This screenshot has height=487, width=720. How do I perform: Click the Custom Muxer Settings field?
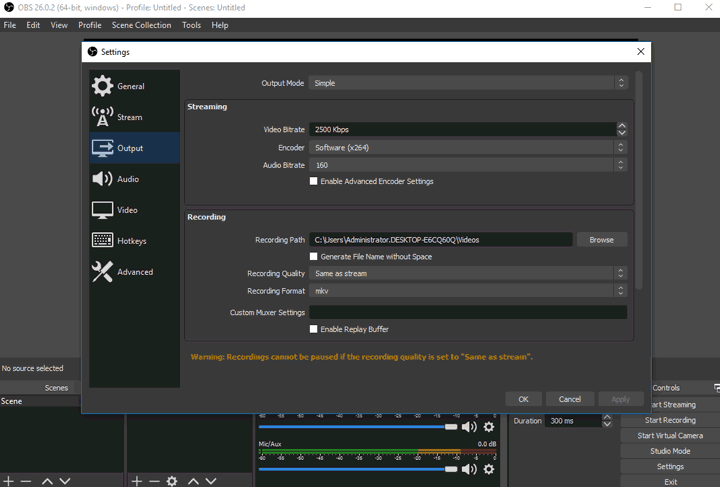[467, 312]
